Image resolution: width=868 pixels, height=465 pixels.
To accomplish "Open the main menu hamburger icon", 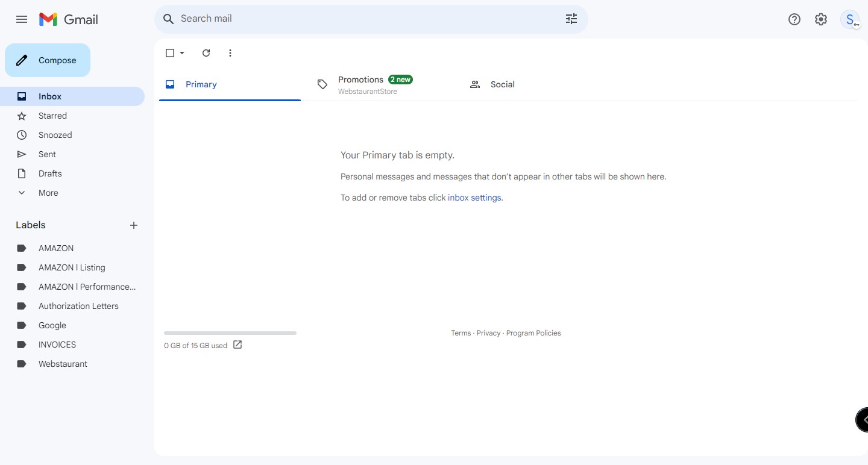I will coord(22,19).
